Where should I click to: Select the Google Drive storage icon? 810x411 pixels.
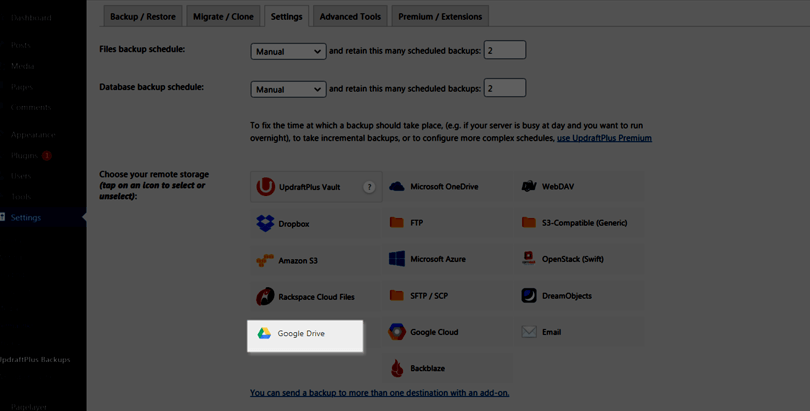pyautogui.click(x=264, y=334)
